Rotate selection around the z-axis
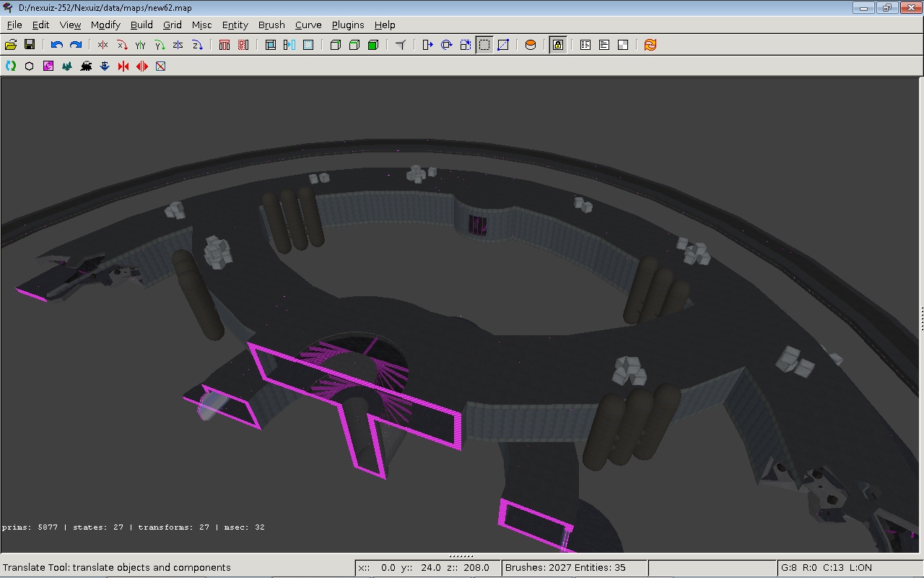 [x=197, y=45]
